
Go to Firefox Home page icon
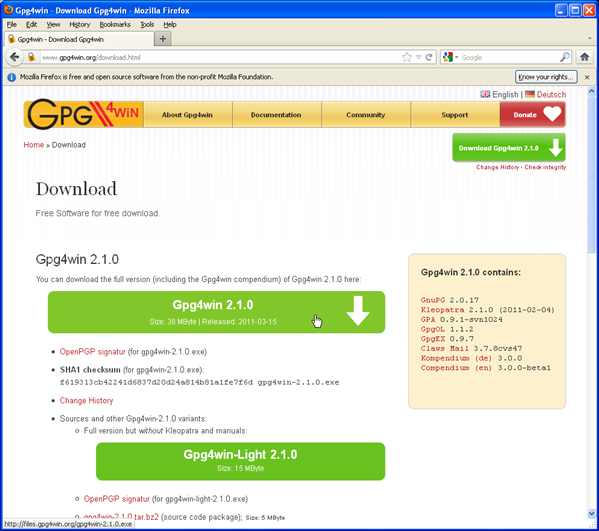coord(584,57)
